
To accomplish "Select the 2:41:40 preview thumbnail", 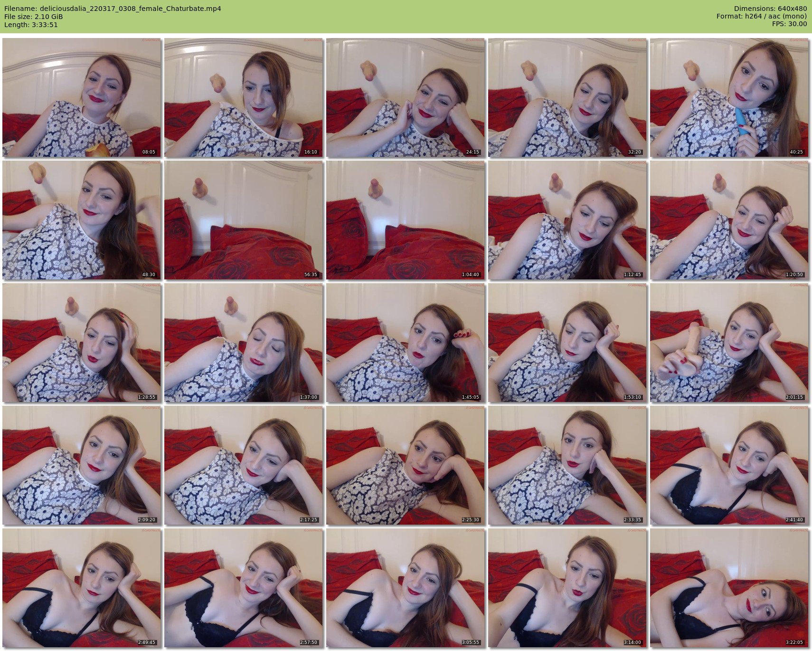I will click(729, 465).
